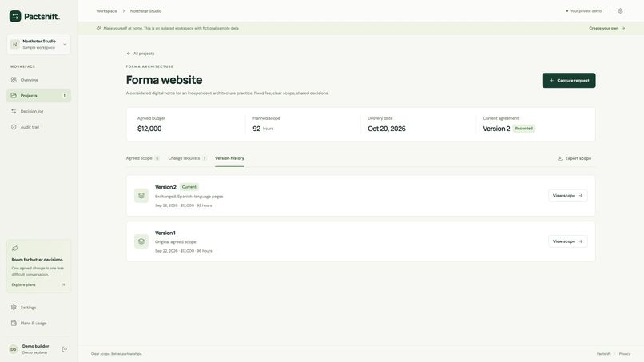Viewport: 644px width, 362px height.
Task: Click the Pactshift footer link
Action: 604,354
